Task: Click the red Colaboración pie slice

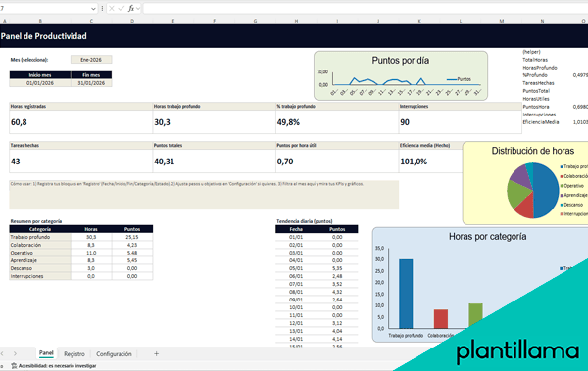Action: (x=525, y=207)
